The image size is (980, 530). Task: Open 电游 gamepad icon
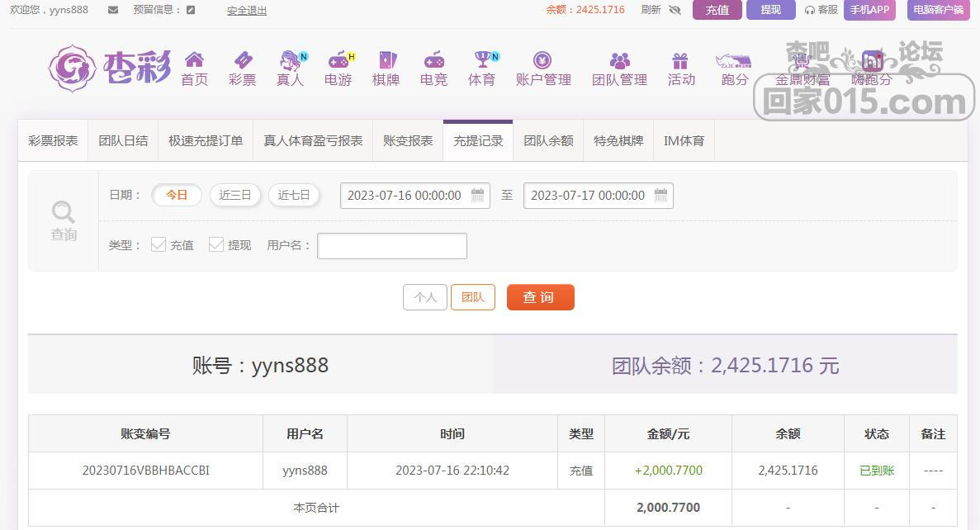point(339,60)
